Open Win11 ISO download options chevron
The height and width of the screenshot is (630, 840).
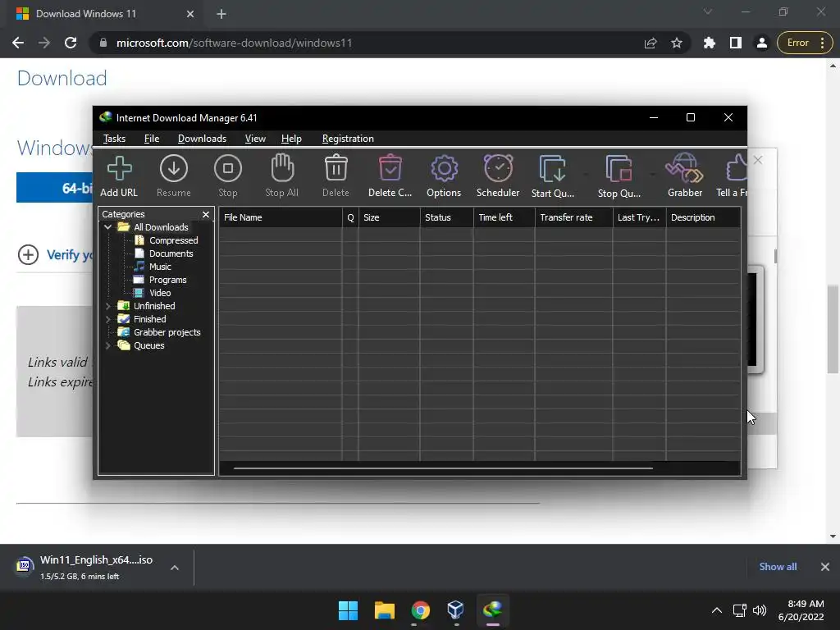(x=175, y=568)
